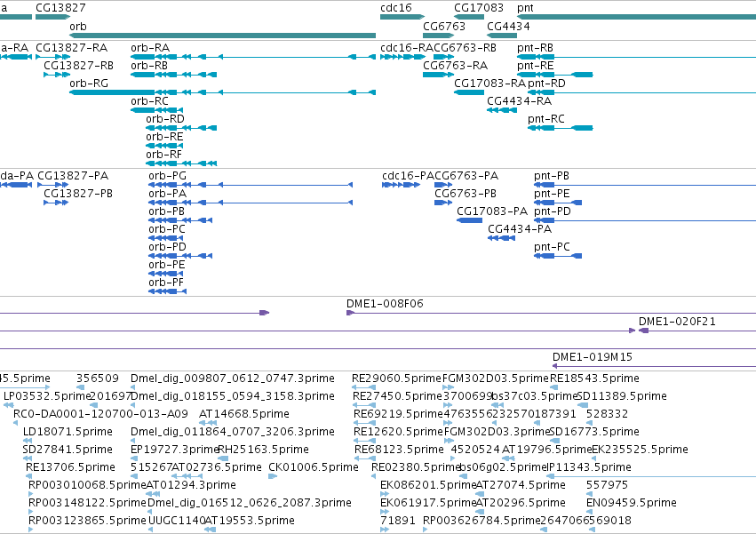Select the orb gene feature label
Screen dimensions: 756x534
(x=78, y=26)
